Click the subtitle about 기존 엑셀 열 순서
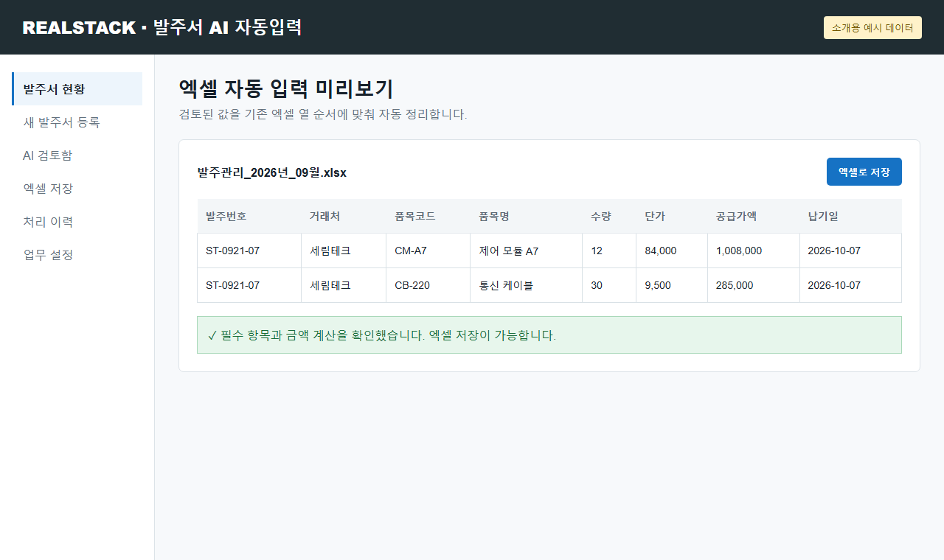Image resolution: width=944 pixels, height=560 pixels. pos(323,114)
